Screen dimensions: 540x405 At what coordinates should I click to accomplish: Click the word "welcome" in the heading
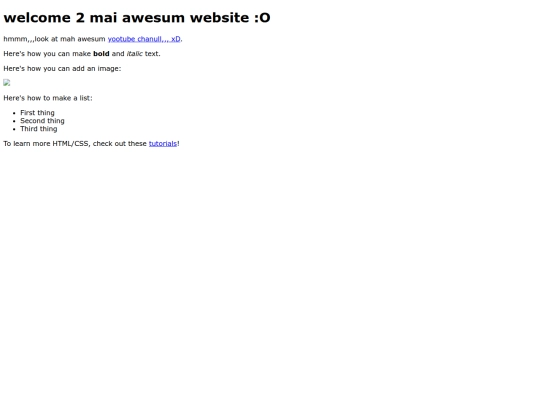pos(37,18)
